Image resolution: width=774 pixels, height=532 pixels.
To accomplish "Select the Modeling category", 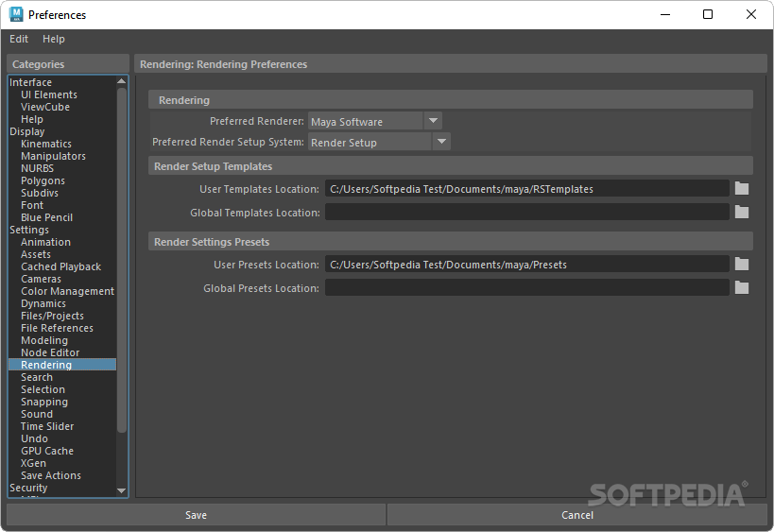I will [44, 340].
